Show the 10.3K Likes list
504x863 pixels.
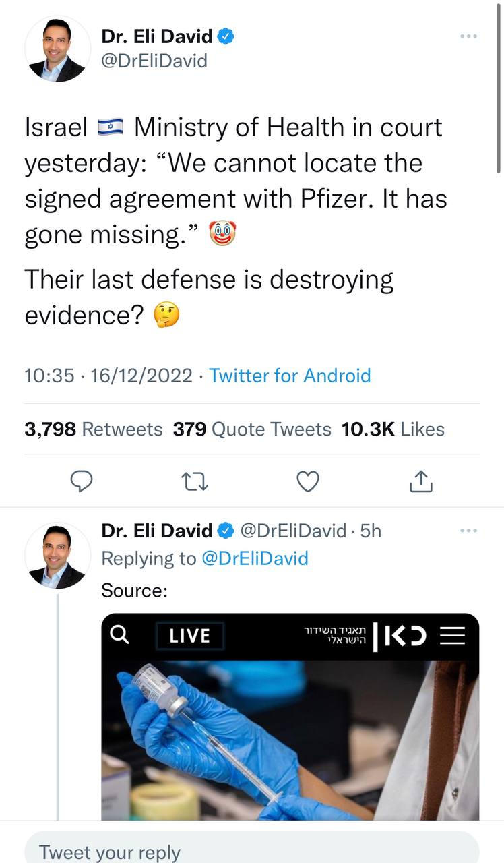pos(393,429)
